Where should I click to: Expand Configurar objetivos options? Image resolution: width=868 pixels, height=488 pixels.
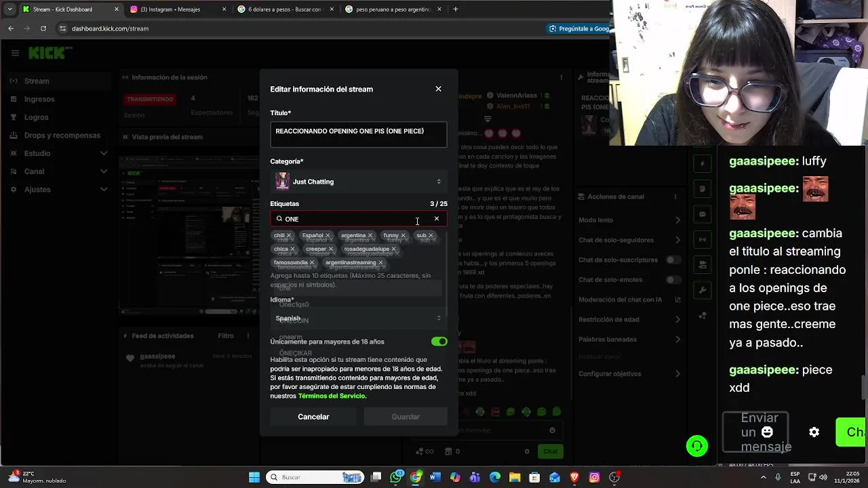pyautogui.click(x=677, y=374)
